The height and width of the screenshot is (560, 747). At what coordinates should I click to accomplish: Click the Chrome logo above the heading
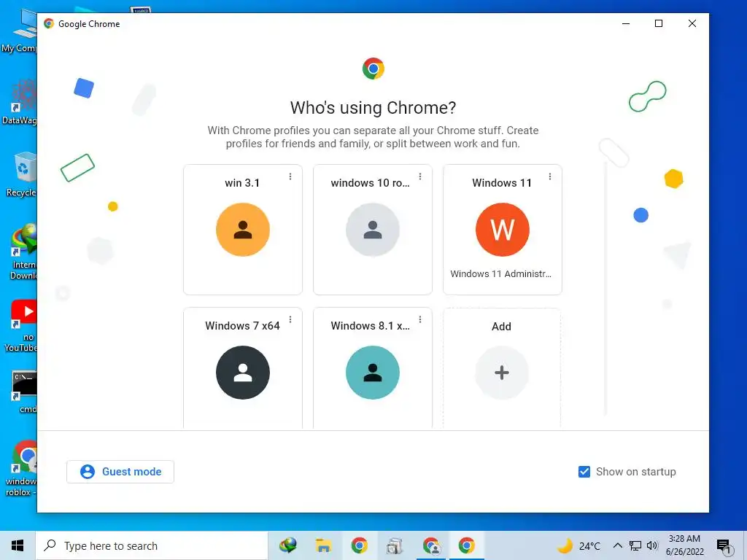tap(373, 69)
